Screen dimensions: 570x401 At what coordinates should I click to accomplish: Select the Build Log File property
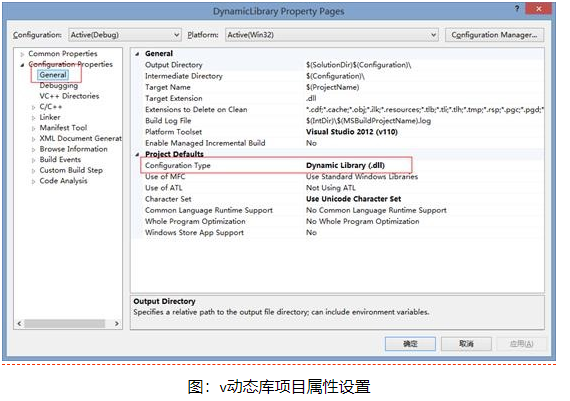168,121
